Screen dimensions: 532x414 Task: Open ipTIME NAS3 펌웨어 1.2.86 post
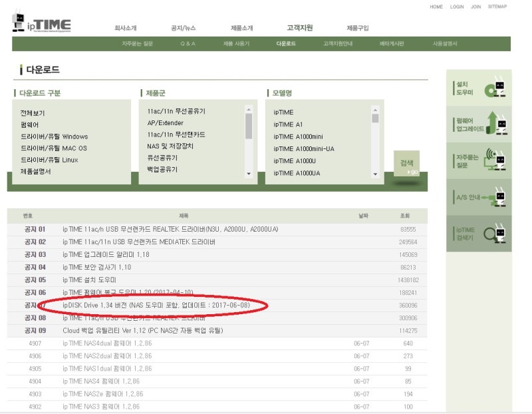pos(101,407)
